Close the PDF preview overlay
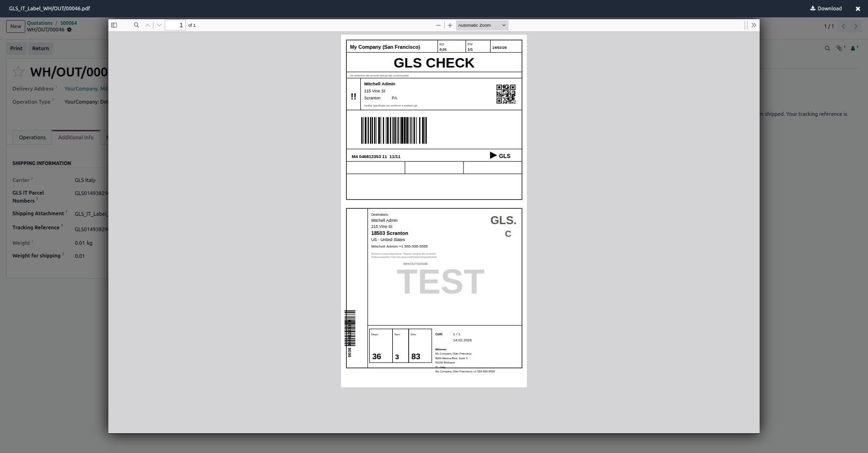Screen dimensions: 868x453 point(858,8)
